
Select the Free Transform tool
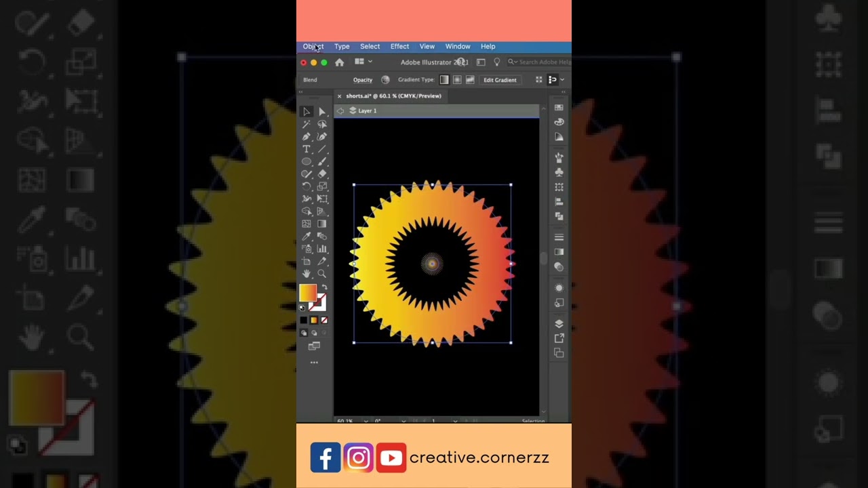pyautogui.click(x=322, y=199)
